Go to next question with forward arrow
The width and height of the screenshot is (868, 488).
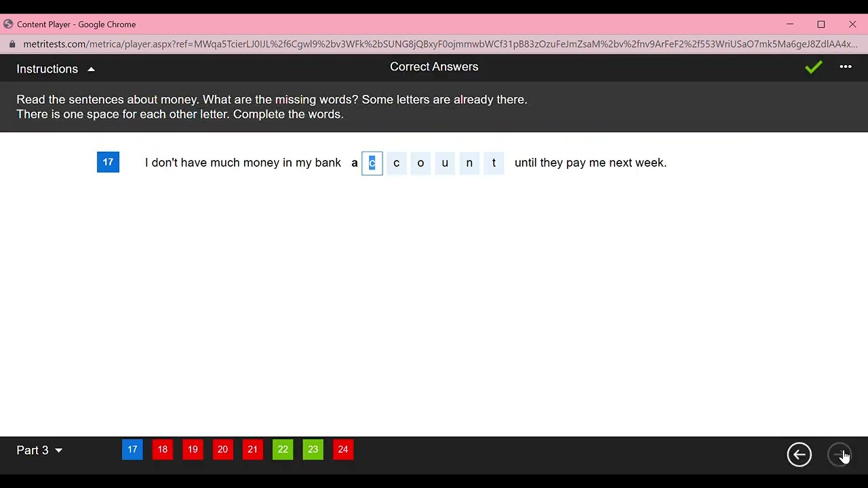[x=840, y=455]
